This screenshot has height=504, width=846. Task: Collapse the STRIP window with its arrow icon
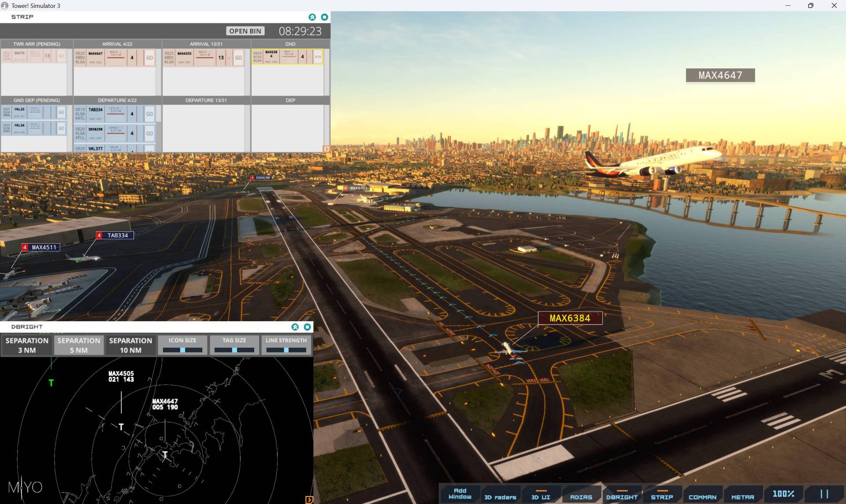[312, 17]
